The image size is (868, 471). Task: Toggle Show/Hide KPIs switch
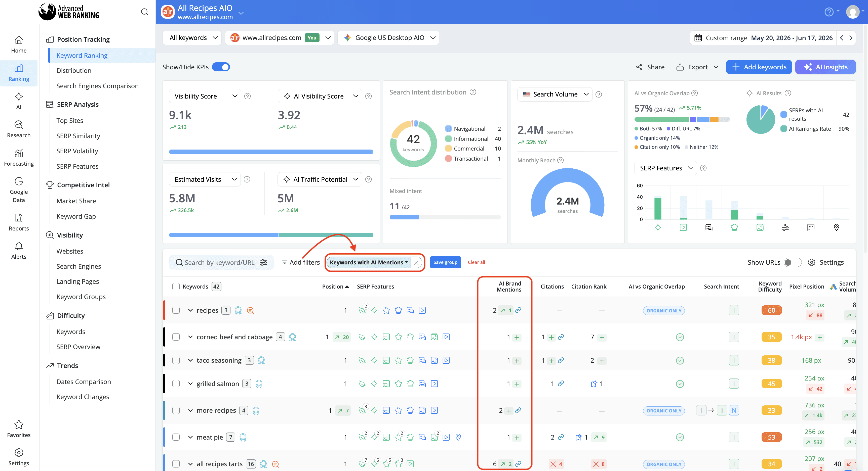click(x=221, y=67)
